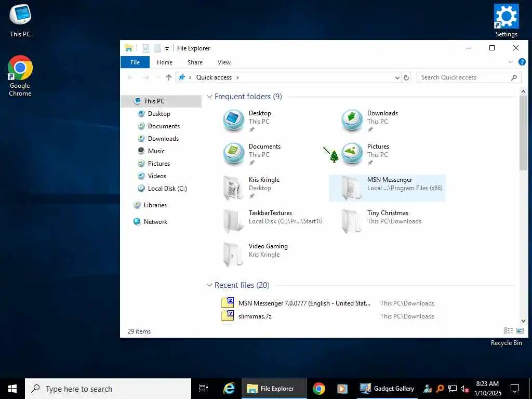
Task: Open File Explorer help question mark
Action: point(522,62)
